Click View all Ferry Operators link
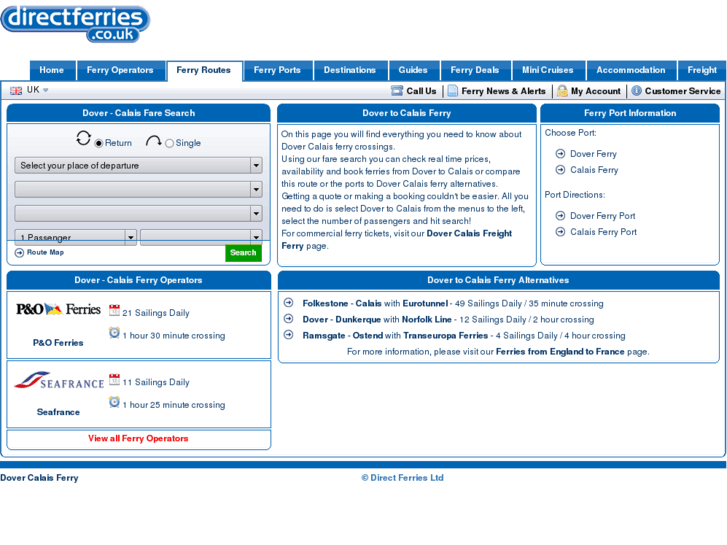 click(138, 438)
